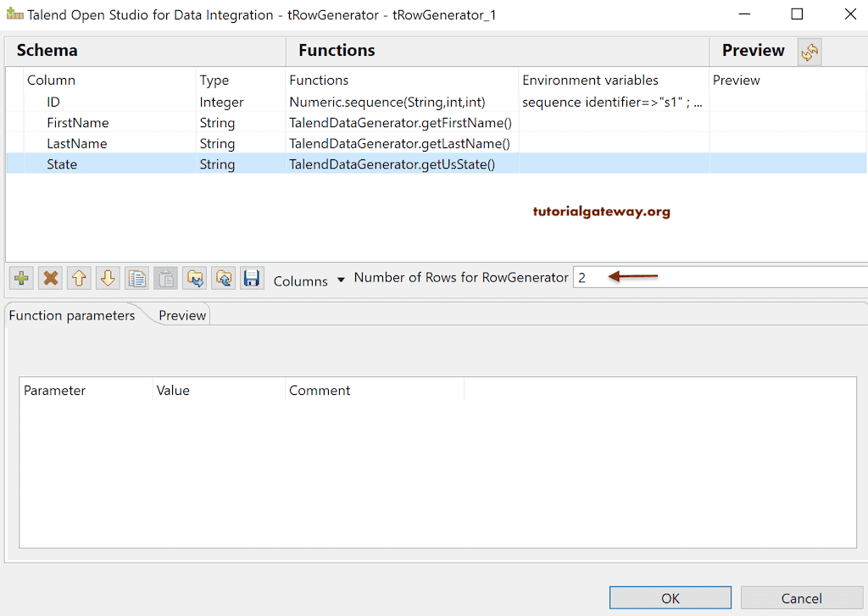The height and width of the screenshot is (616, 868).
Task: Copy the selected schema column
Action: click(x=136, y=277)
